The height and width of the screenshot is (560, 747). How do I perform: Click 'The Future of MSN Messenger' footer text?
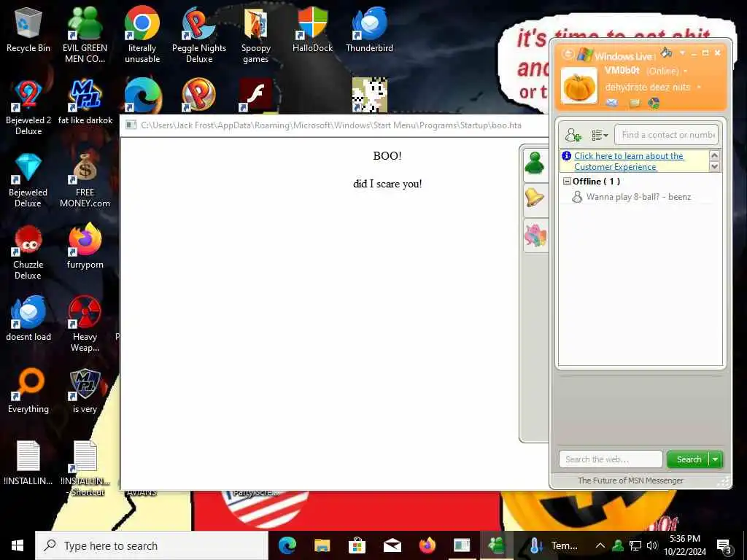630,481
